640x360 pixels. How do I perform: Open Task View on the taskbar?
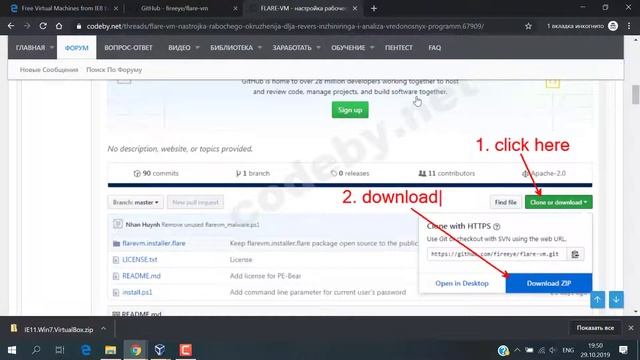60,350
